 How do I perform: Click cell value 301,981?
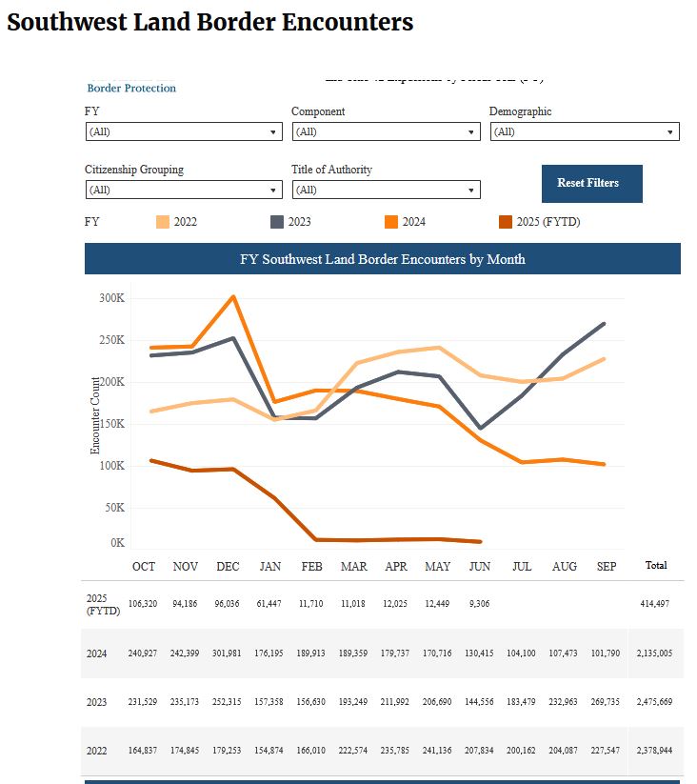tap(227, 653)
